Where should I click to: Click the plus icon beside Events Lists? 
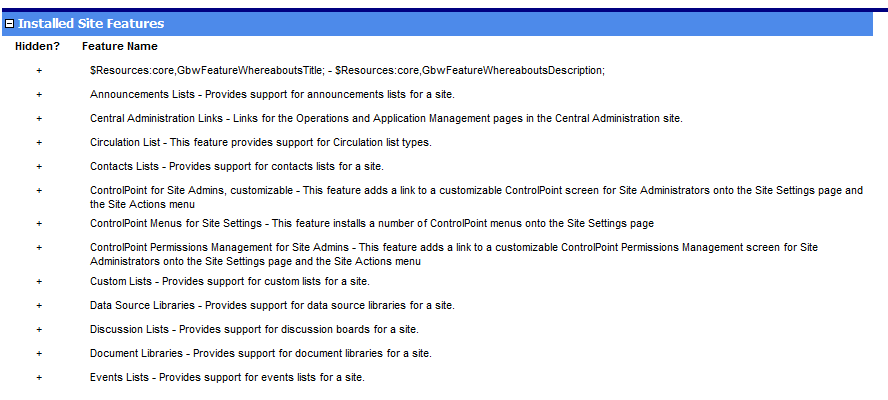click(x=40, y=377)
